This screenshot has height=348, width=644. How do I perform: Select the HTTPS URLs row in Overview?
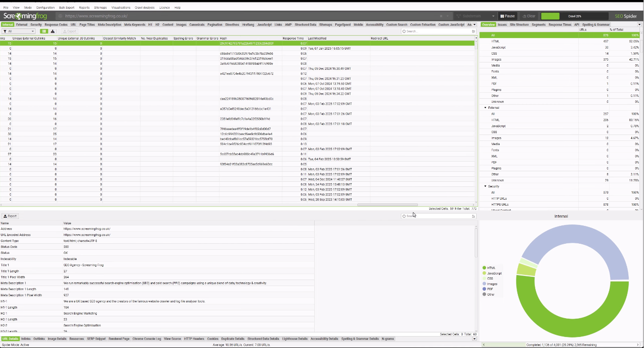560,204
